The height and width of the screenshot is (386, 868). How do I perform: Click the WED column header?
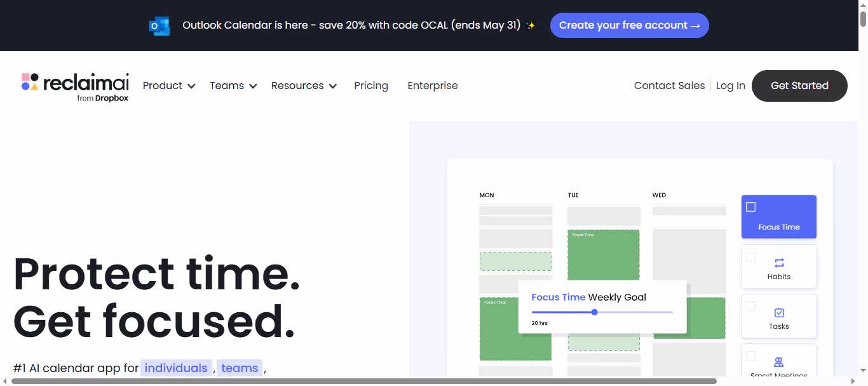point(659,195)
